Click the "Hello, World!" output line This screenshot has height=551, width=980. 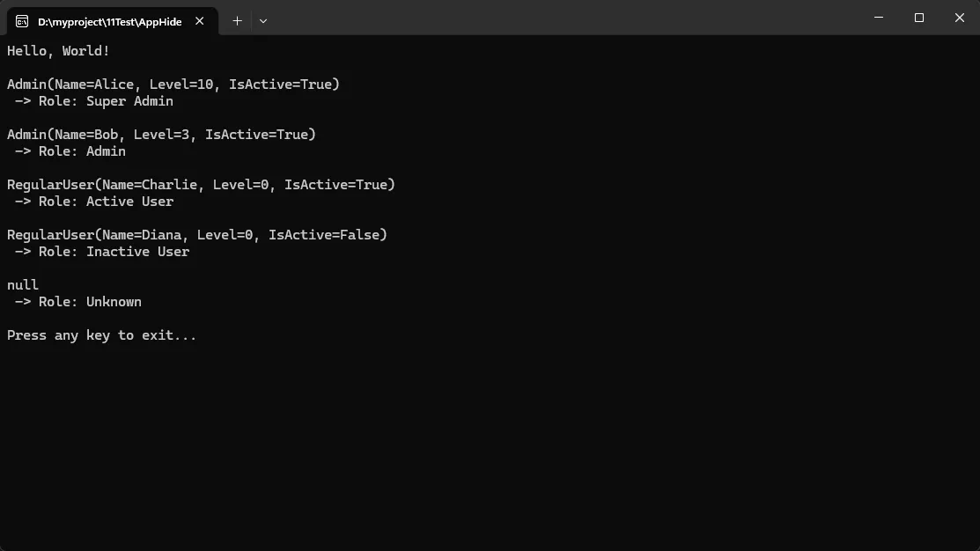58,51
